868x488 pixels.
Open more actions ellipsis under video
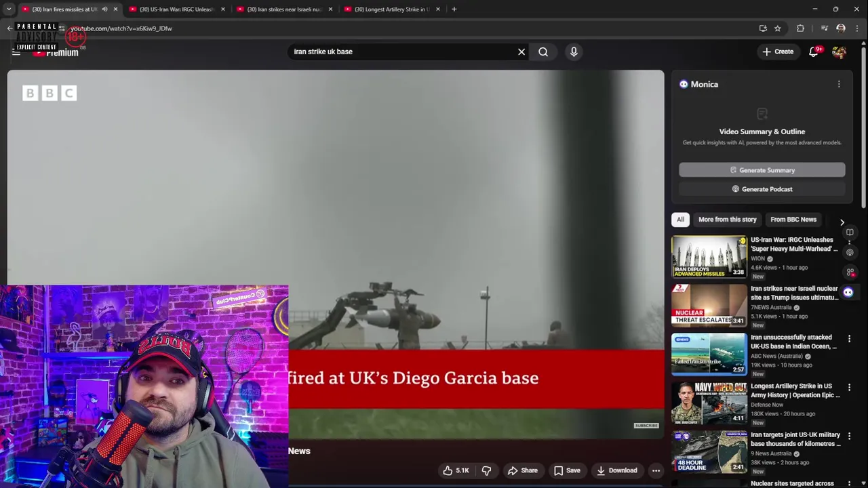click(656, 470)
